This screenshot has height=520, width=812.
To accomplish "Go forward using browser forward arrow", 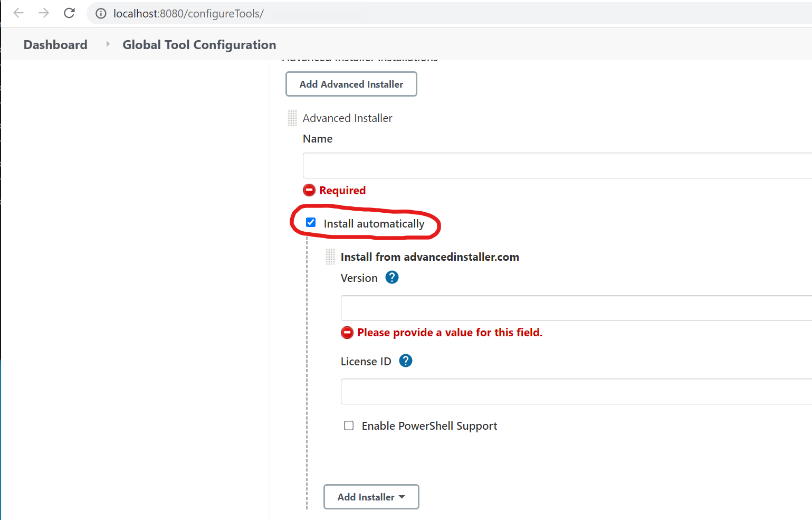I will click(x=44, y=13).
